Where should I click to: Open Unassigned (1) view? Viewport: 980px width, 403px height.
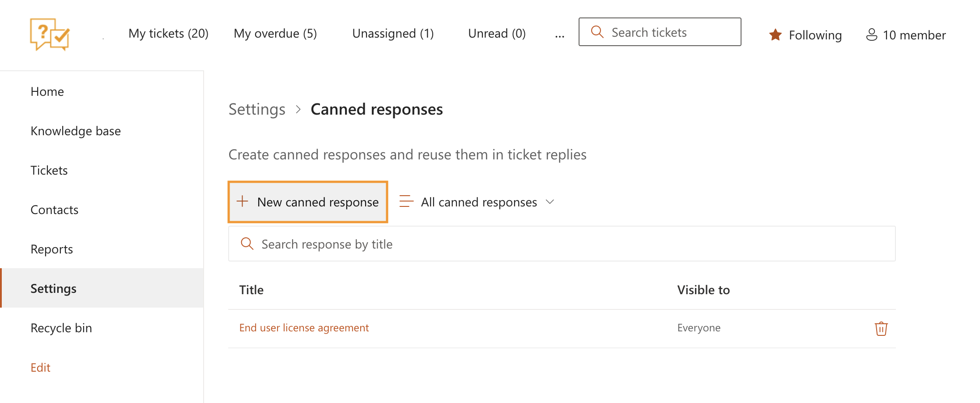393,34
